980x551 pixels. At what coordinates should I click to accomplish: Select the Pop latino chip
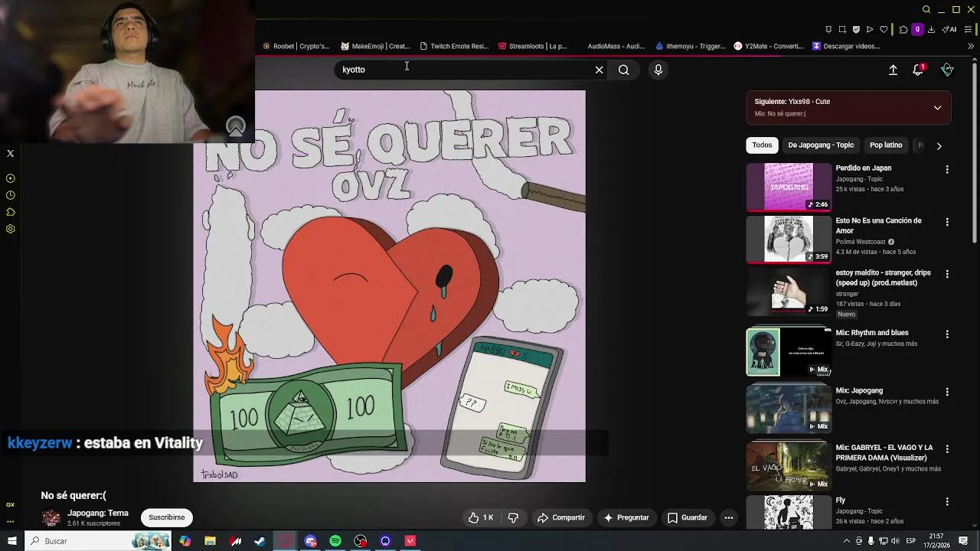coord(886,145)
